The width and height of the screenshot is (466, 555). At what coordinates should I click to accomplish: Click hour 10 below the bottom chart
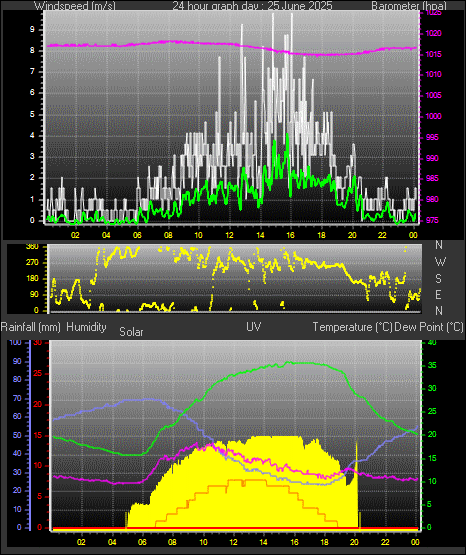[x=203, y=542]
